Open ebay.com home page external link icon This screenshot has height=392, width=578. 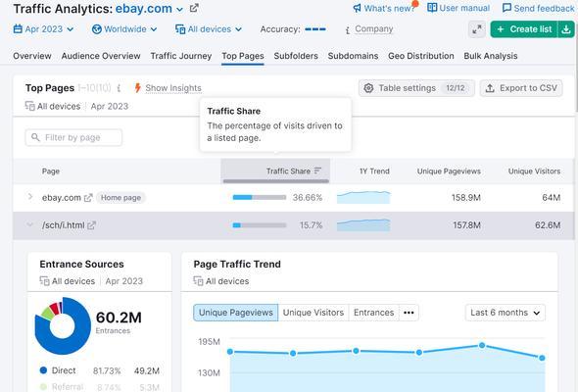pos(88,198)
